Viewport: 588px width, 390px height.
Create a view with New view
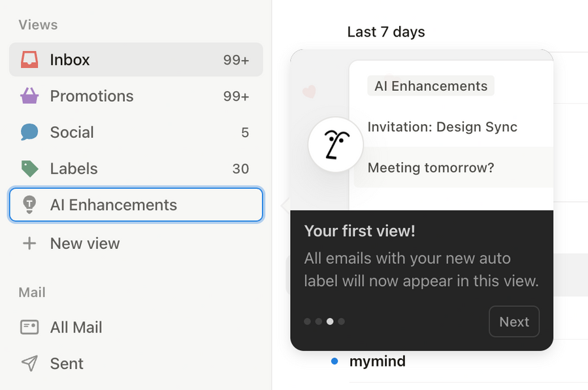click(84, 243)
